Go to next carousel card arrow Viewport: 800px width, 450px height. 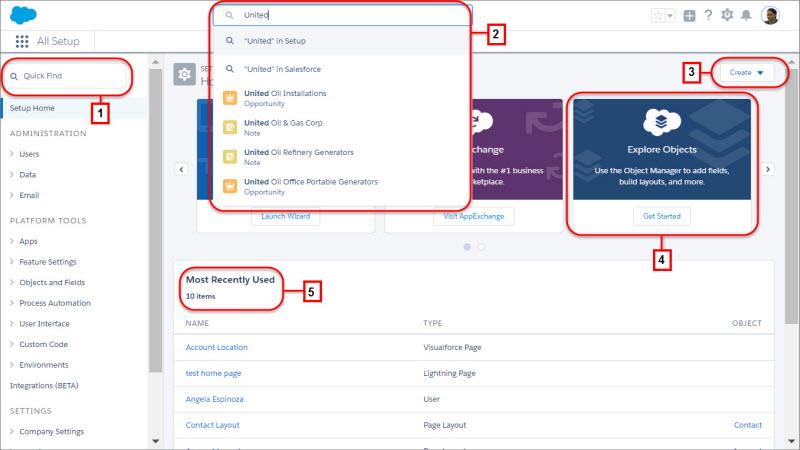coord(768,169)
